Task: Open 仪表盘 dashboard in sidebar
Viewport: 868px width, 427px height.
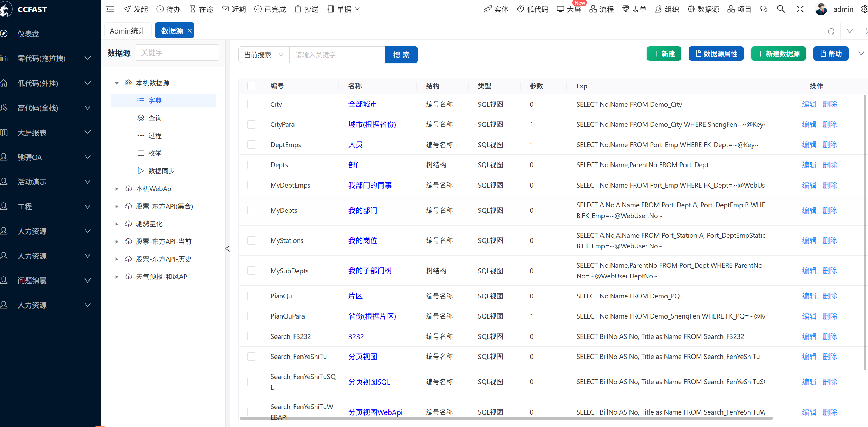Action: click(x=28, y=34)
